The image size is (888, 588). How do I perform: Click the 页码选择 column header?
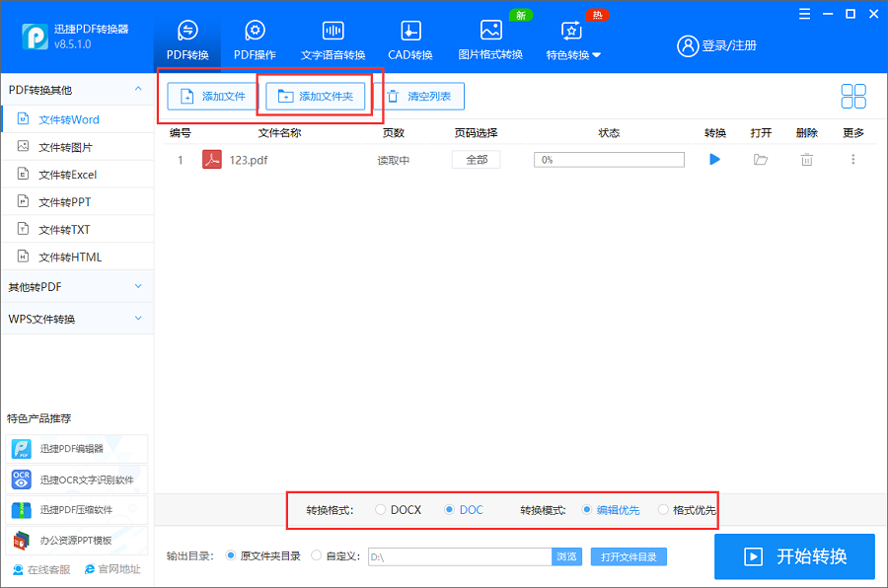point(476,133)
